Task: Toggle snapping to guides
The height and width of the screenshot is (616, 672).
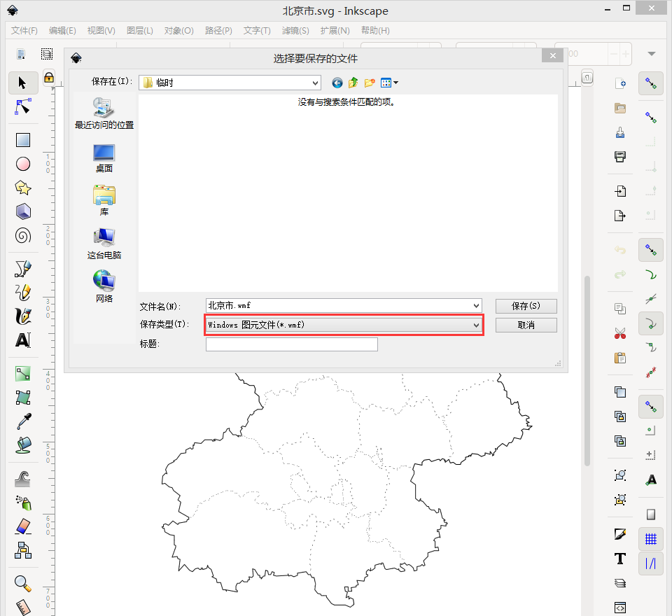Action: [650, 563]
